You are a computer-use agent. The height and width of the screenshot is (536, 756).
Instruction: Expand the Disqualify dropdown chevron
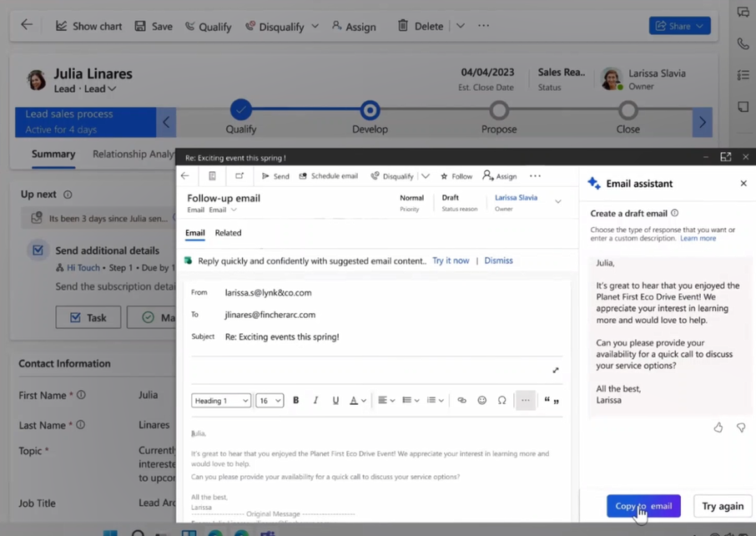[x=426, y=175]
